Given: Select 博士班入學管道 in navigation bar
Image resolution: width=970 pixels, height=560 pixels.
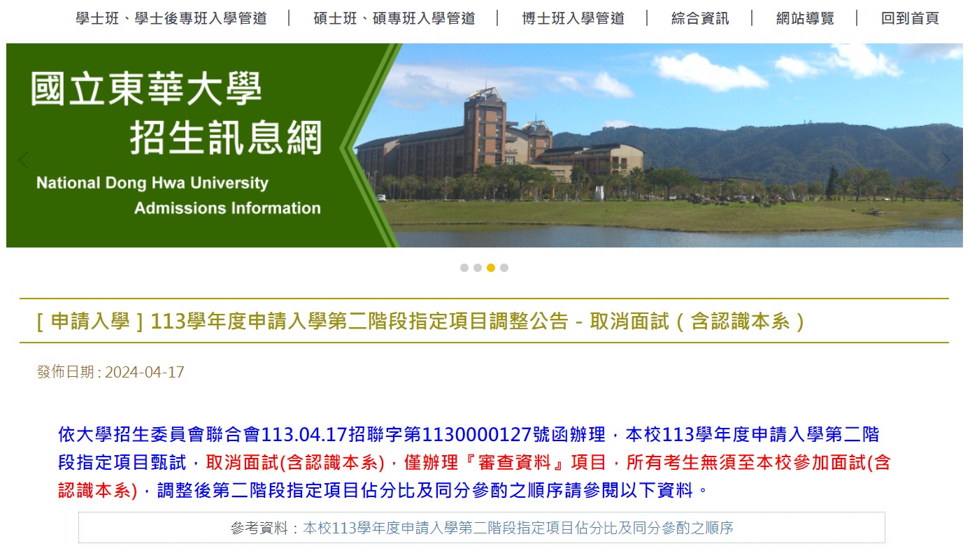Looking at the screenshot, I should tap(573, 18).
